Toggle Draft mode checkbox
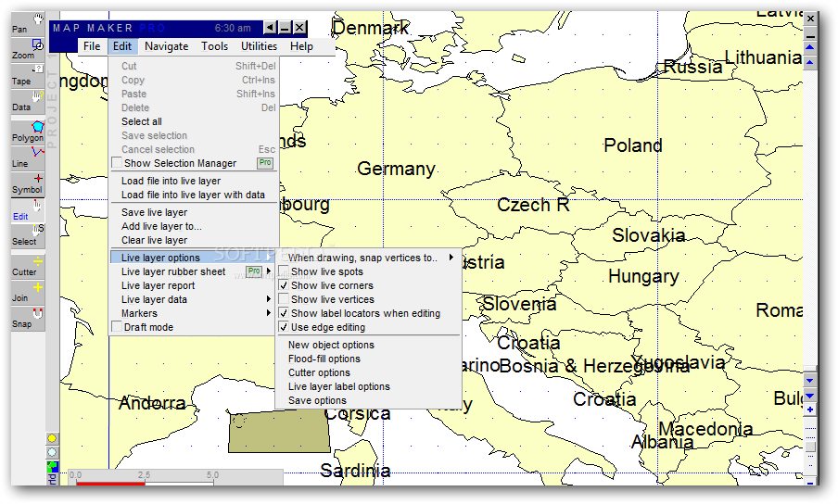The image size is (838, 504). (117, 327)
